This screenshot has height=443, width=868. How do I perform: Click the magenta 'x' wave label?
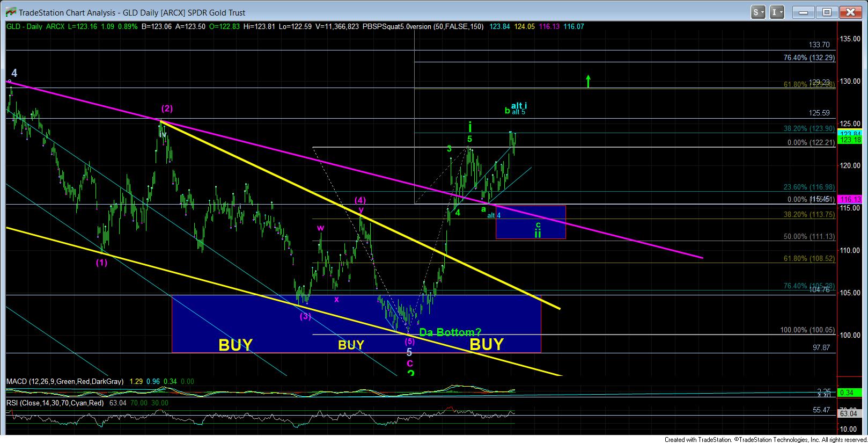point(336,299)
